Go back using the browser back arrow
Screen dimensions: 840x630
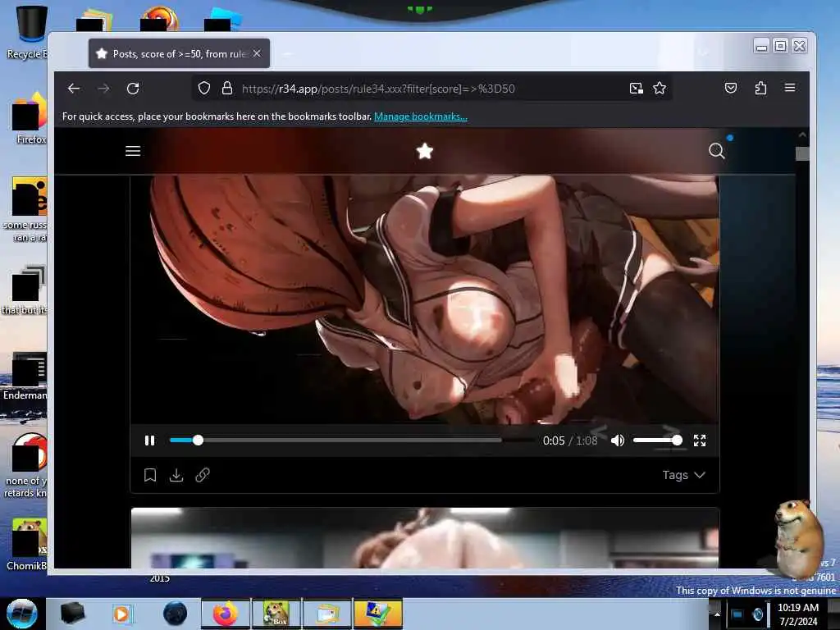pos(74,89)
